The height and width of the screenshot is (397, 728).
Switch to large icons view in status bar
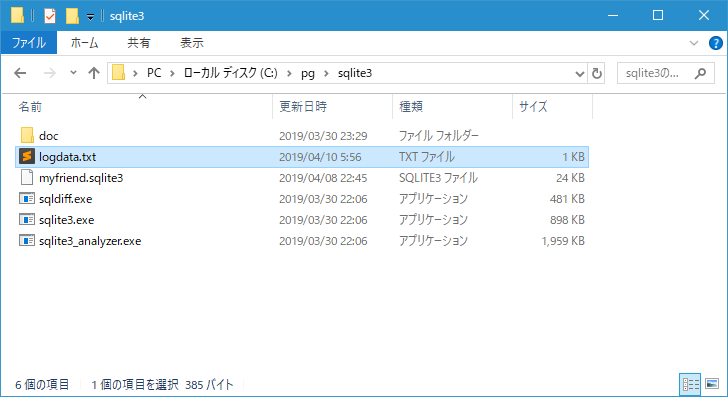712,384
